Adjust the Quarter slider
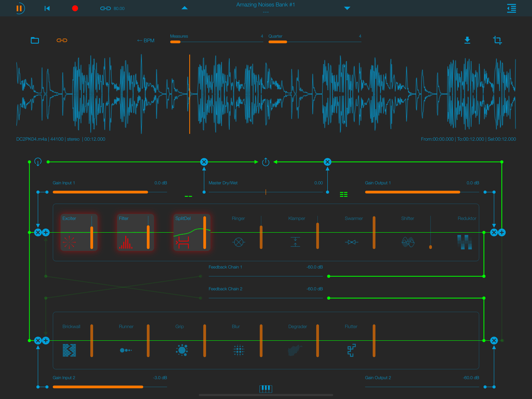This screenshot has height=399, width=532. [315, 42]
